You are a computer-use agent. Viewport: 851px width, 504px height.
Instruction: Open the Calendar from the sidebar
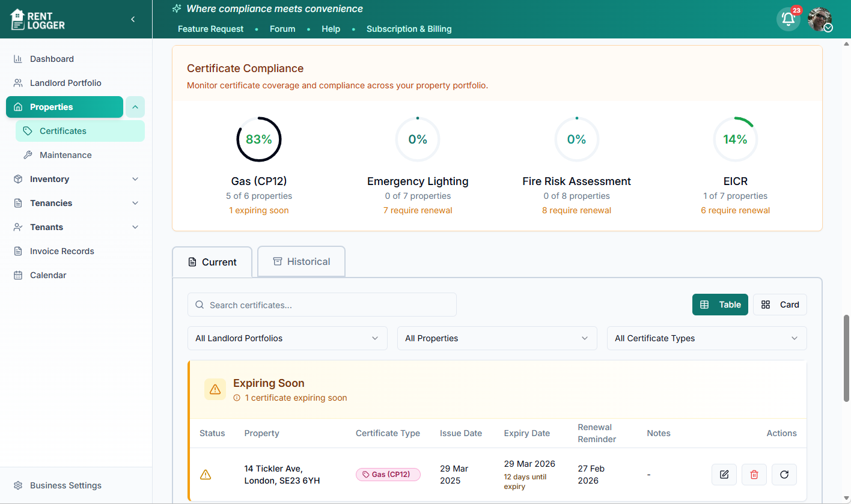pyautogui.click(x=47, y=275)
